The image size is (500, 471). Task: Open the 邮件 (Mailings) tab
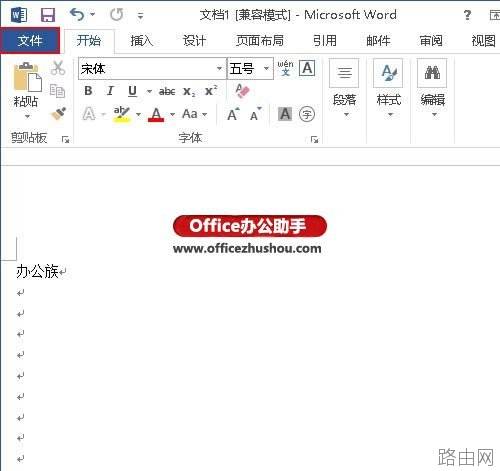pyautogui.click(x=378, y=41)
